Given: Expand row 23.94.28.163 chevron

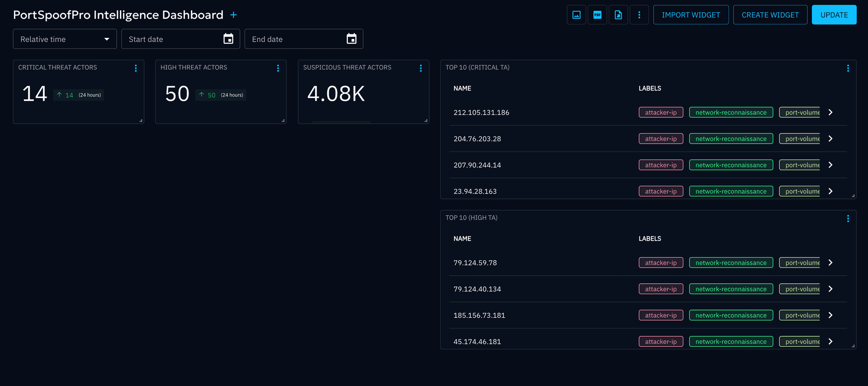Looking at the screenshot, I should (x=830, y=191).
